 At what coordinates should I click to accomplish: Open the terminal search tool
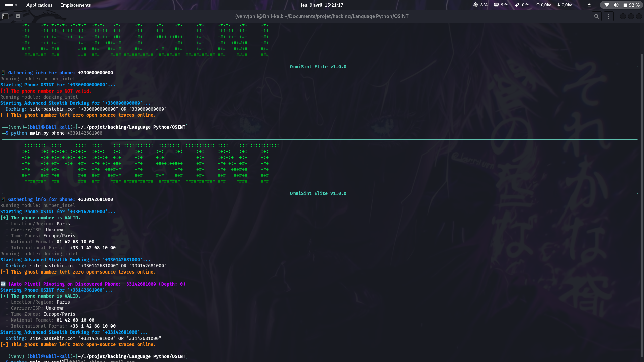click(596, 16)
